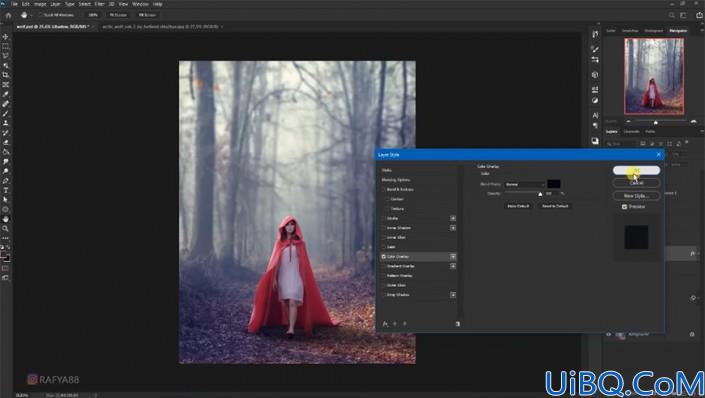Add another Inner Shadow plus button
This screenshot has width=705, height=398.
(x=453, y=228)
